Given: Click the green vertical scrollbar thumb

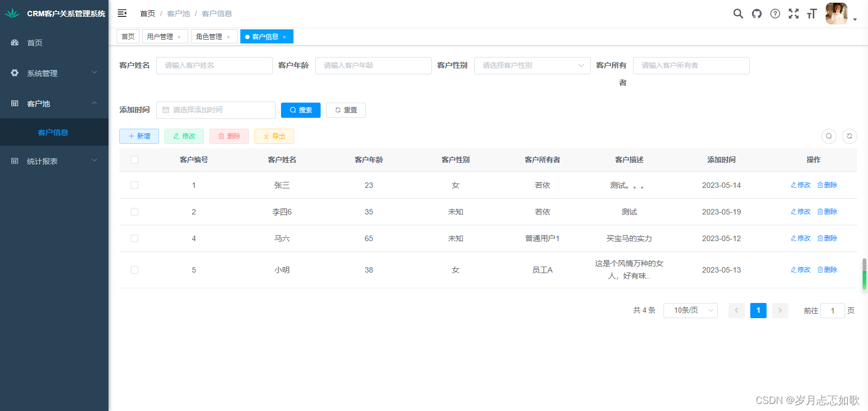Looking at the screenshot, I should (x=864, y=274).
